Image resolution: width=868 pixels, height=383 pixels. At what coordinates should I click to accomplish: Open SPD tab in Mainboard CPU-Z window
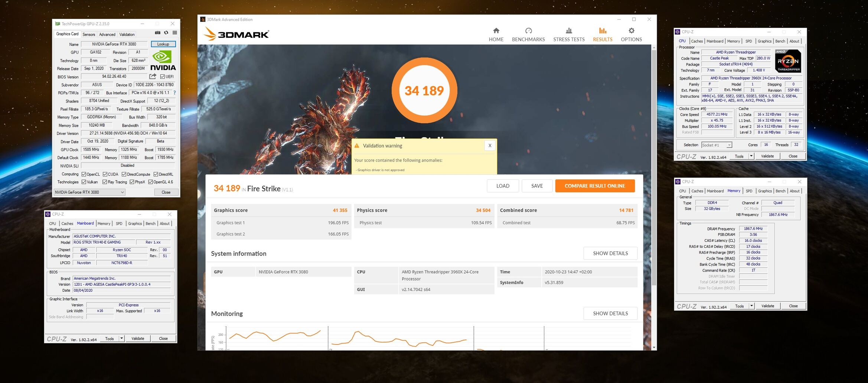click(119, 224)
